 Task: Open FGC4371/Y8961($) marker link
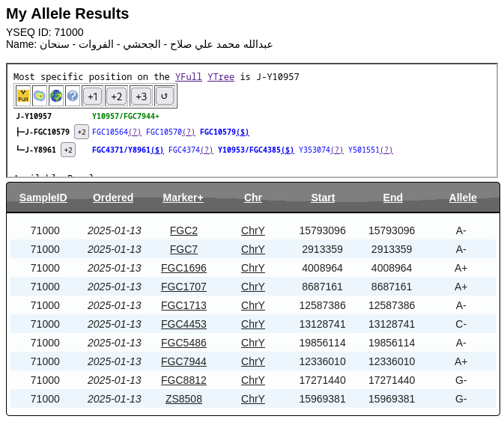(128, 150)
